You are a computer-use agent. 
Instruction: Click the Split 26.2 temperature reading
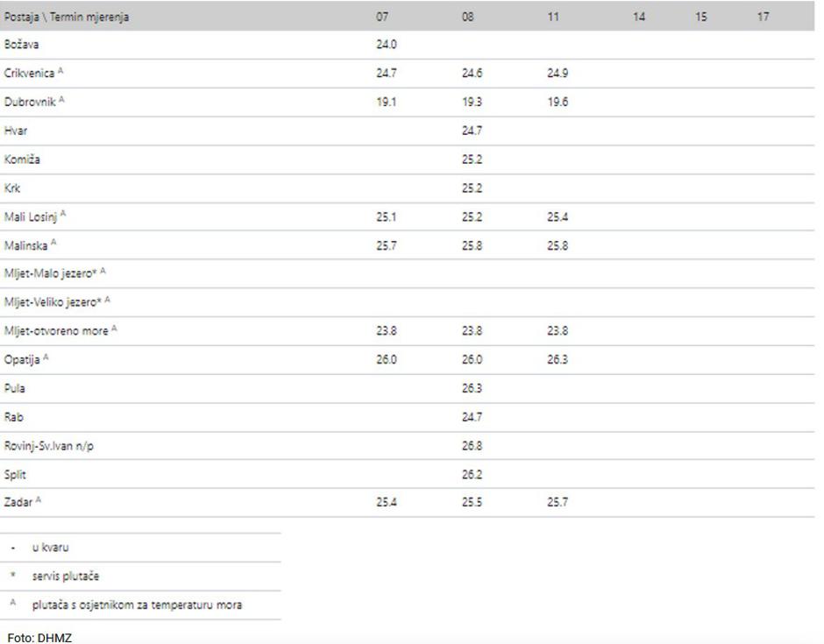coord(472,474)
